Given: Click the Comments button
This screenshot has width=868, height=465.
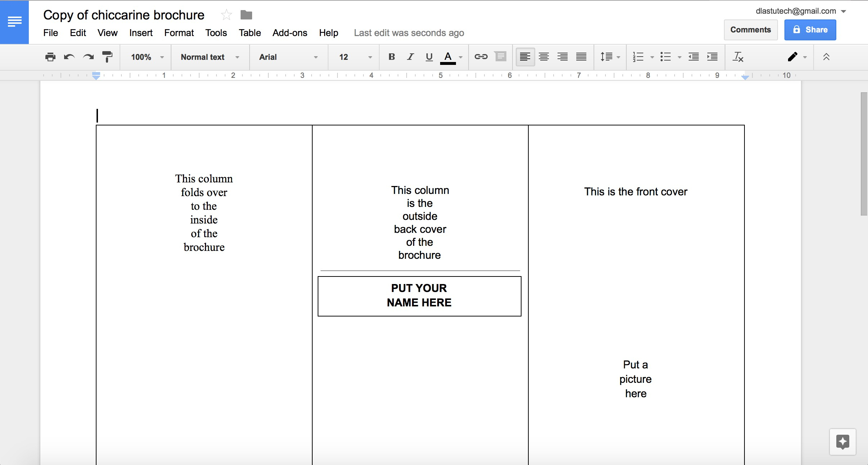Looking at the screenshot, I should tap(750, 29).
